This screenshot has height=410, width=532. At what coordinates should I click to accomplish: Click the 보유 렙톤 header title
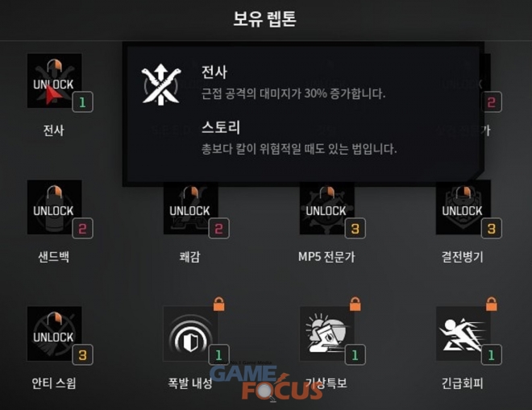tap(264, 19)
